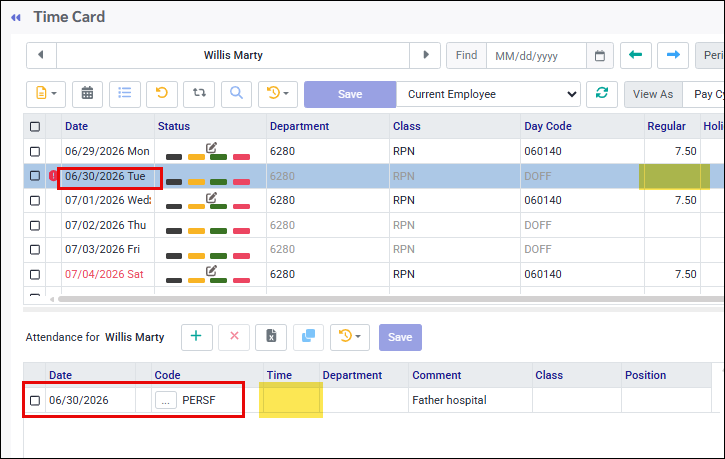Click the View As button
725x459 pixels.
click(x=653, y=94)
